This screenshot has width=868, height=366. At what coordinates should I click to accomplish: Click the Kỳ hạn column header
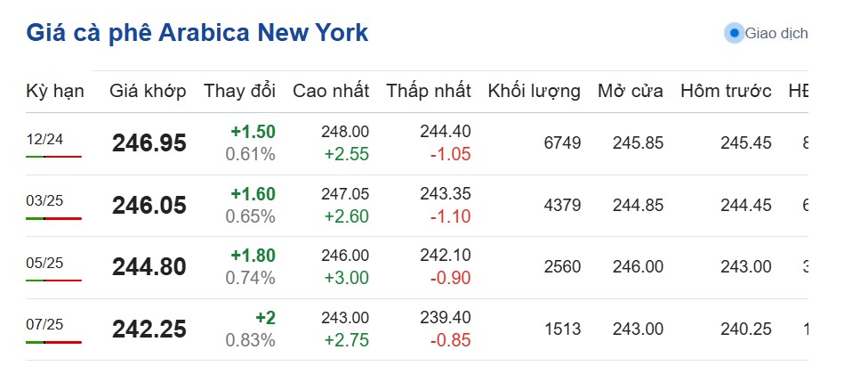click(55, 91)
